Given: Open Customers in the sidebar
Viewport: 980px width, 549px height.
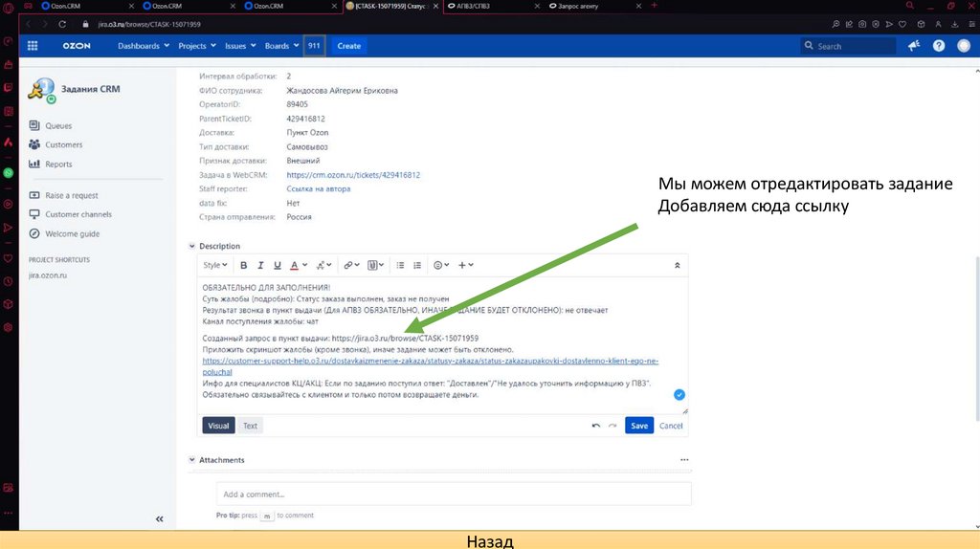Looking at the screenshot, I should tap(63, 144).
